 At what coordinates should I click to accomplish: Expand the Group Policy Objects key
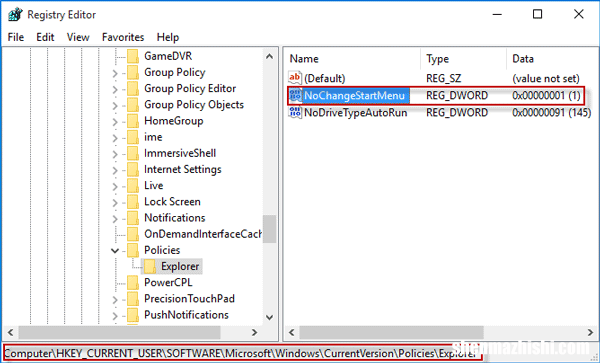click(115, 105)
